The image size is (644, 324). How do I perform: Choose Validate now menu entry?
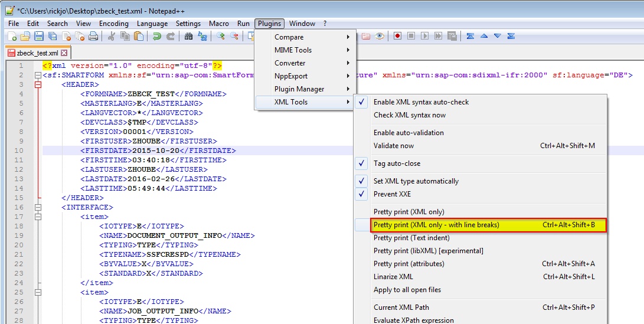point(480,146)
